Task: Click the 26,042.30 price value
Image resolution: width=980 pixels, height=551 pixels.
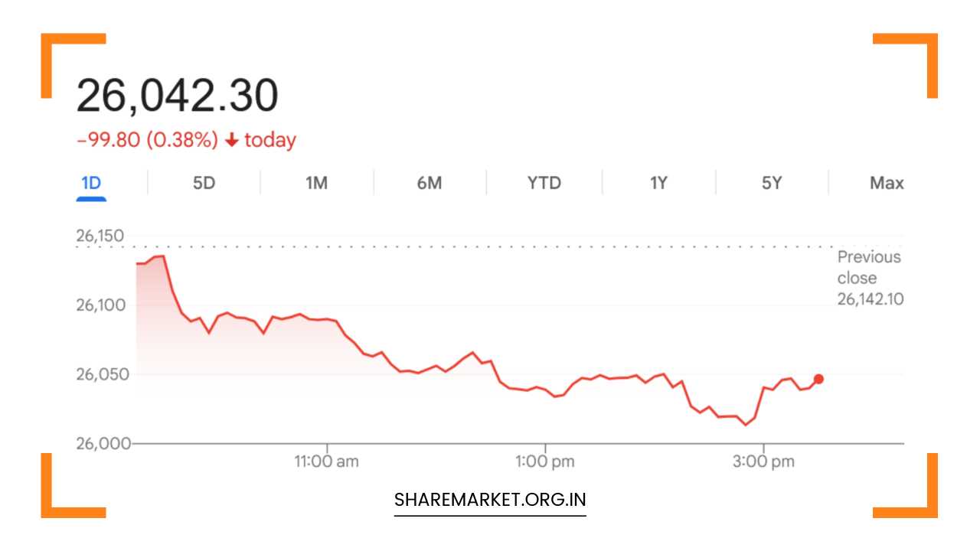Action: tap(177, 96)
